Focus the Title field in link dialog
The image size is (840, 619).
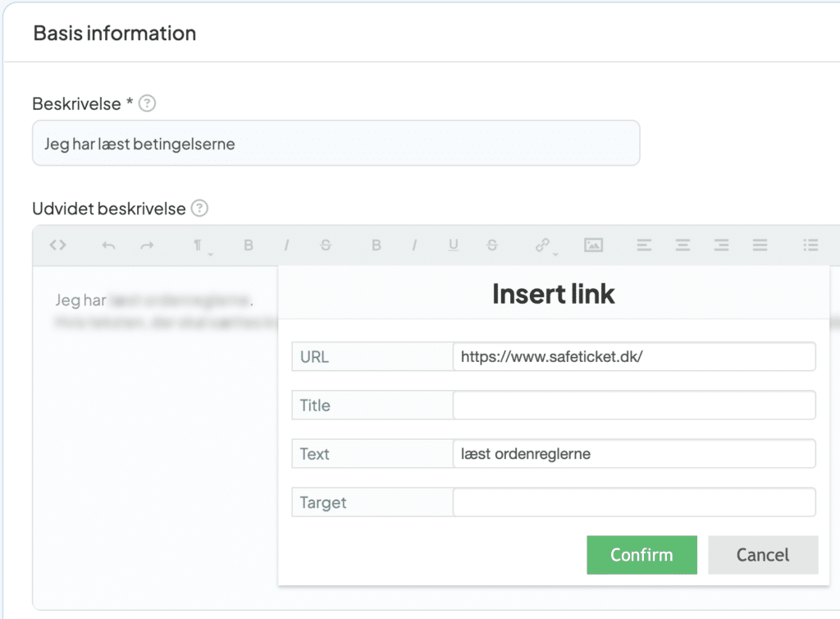pyautogui.click(x=633, y=406)
